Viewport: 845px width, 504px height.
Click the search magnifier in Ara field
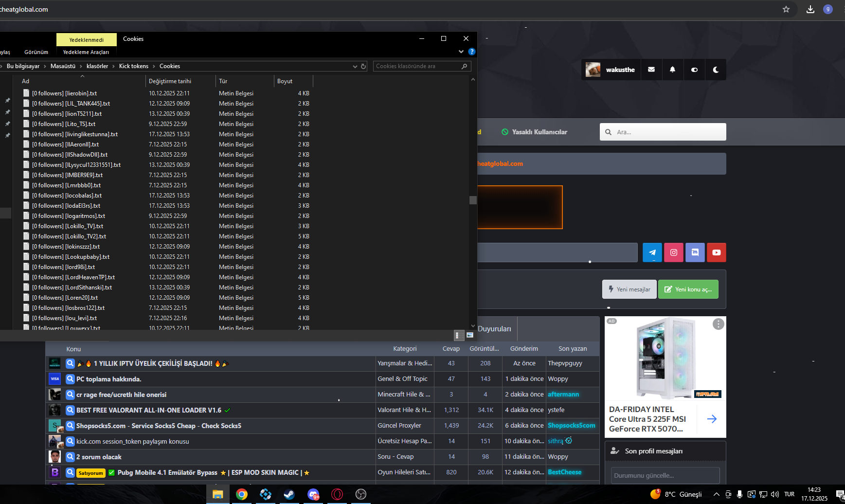(x=608, y=132)
